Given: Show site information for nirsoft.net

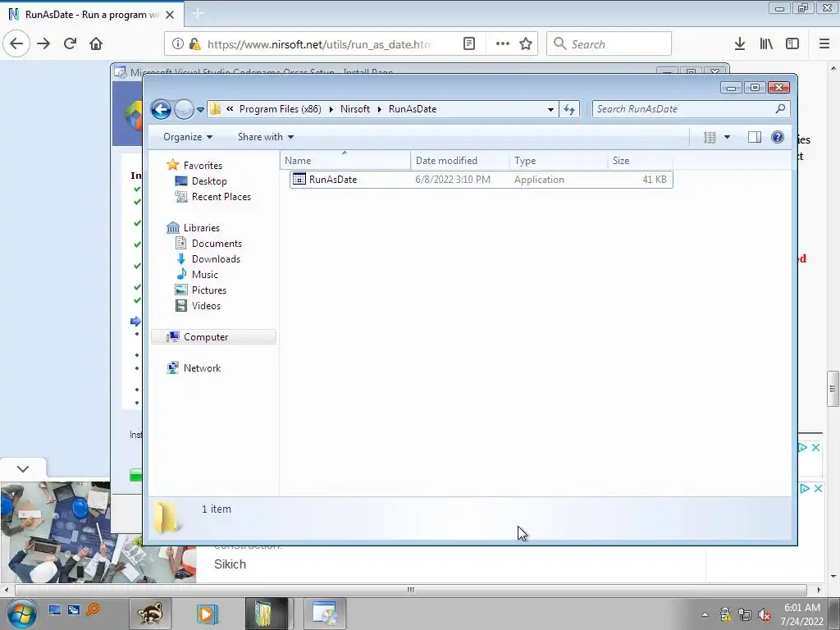Looking at the screenshot, I should pos(178,44).
